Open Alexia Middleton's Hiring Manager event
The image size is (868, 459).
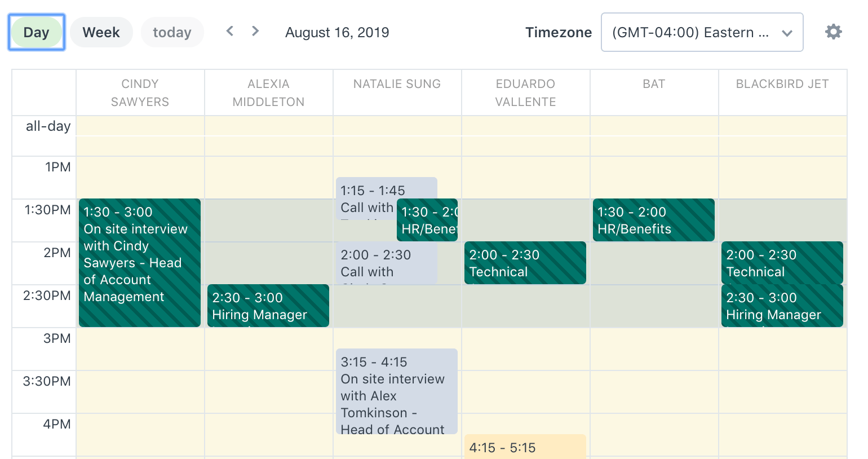coord(268,306)
